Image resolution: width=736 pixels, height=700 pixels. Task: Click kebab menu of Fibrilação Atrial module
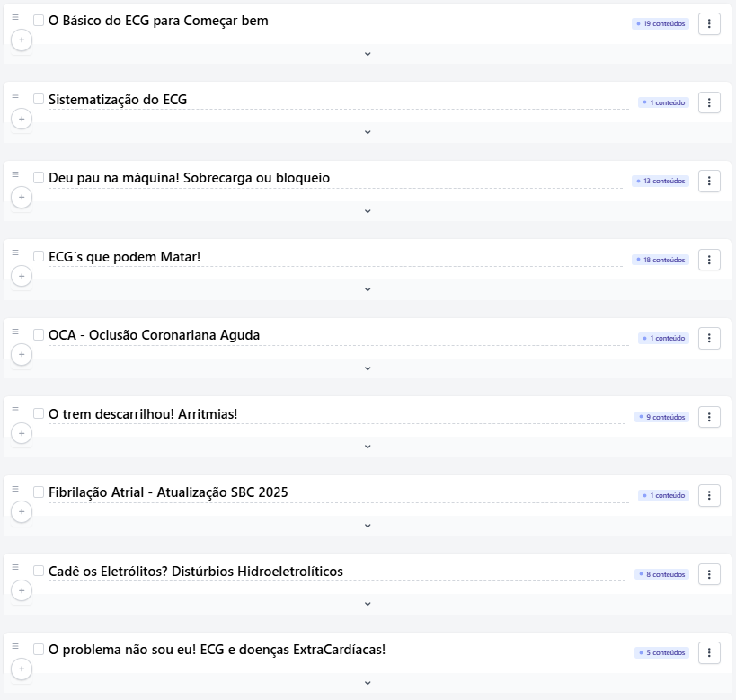pos(709,495)
